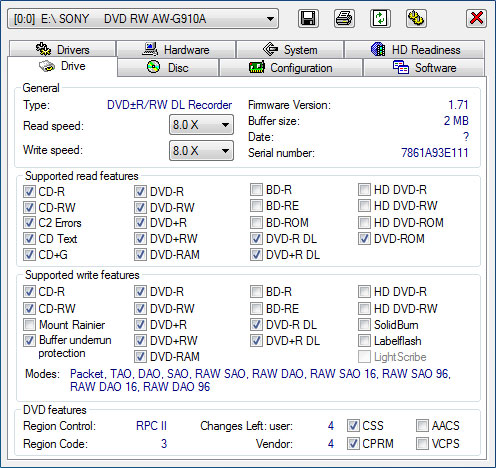Expand the Write speed dropdown
The width and height of the screenshot is (496, 468).
(201, 151)
